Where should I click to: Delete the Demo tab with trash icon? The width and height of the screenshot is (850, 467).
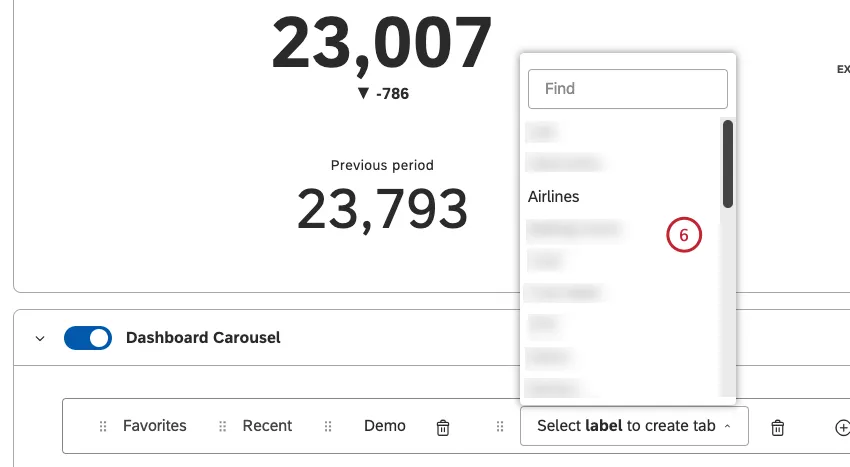tap(443, 427)
